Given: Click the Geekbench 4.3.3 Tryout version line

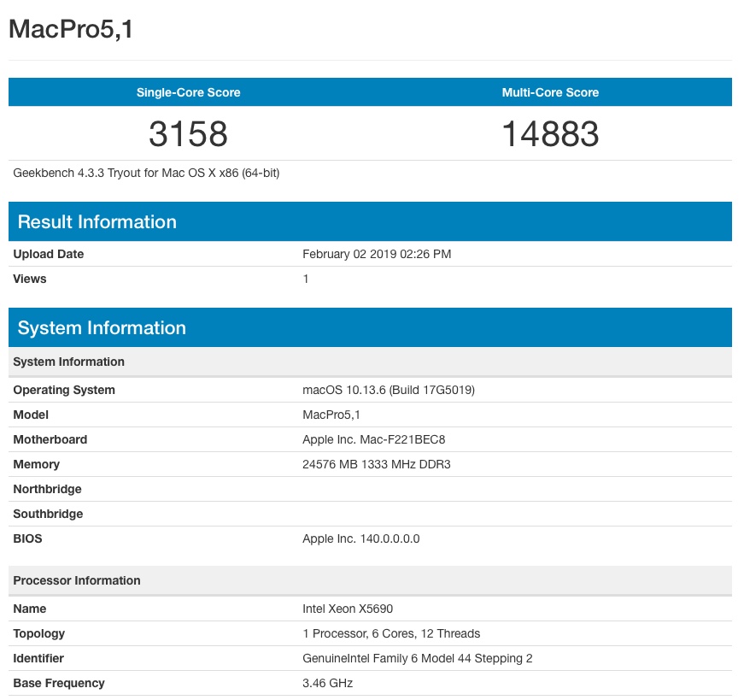Looking at the screenshot, I should [x=146, y=173].
